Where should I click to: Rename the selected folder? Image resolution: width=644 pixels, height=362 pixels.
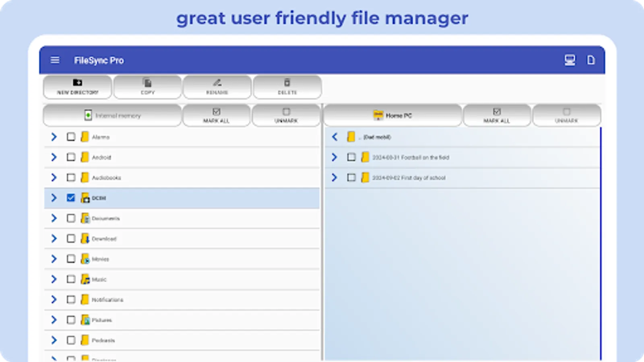[x=217, y=87]
